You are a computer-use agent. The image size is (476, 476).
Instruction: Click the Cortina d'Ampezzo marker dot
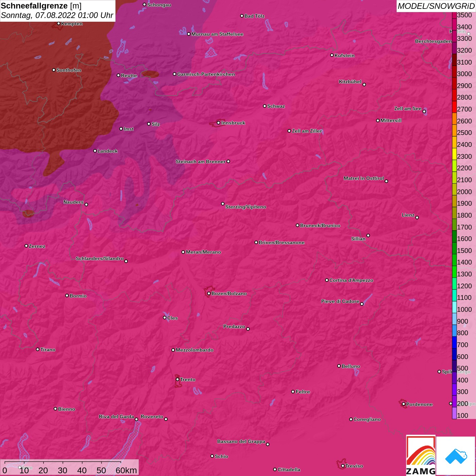click(327, 280)
